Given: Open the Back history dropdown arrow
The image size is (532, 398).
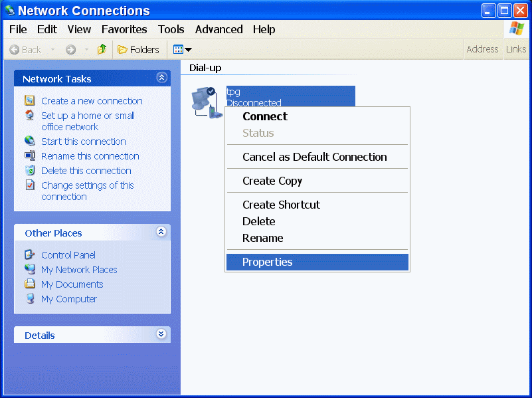Looking at the screenshot, I should pyautogui.click(x=52, y=50).
